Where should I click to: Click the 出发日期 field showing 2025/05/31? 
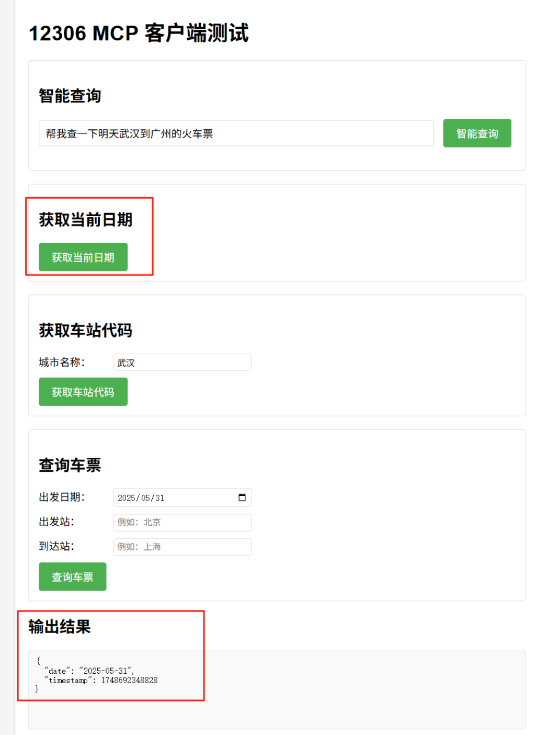pyautogui.click(x=182, y=497)
